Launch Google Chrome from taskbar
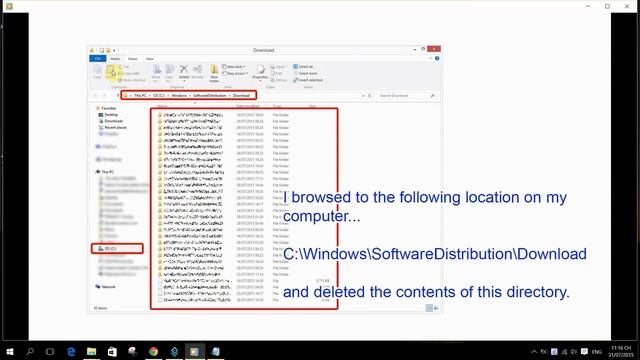Viewport: 640px width, 360px height. tap(153, 351)
